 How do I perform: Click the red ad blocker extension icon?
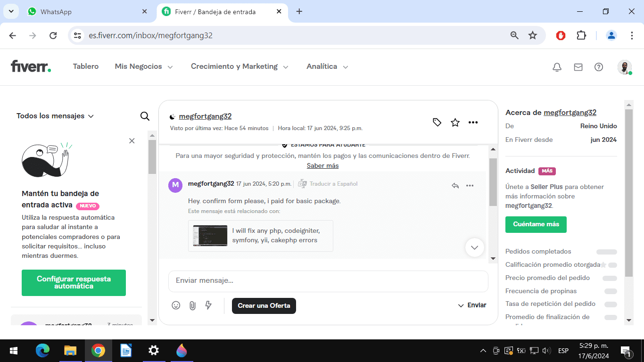(x=561, y=35)
